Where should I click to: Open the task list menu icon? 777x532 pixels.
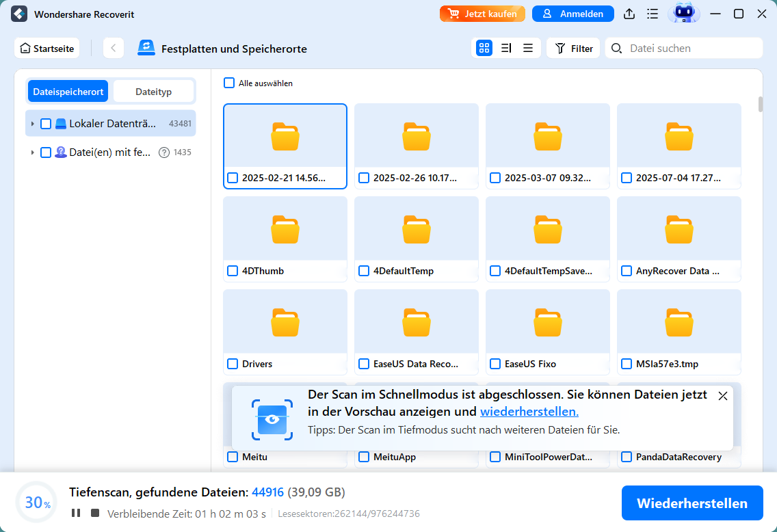[x=653, y=14]
